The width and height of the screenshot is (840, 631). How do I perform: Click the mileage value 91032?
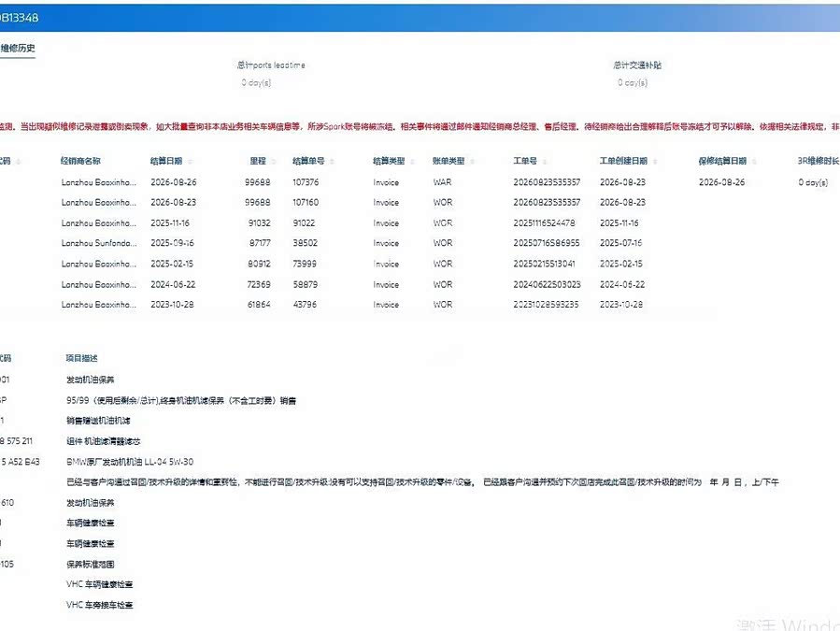click(259, 223)
